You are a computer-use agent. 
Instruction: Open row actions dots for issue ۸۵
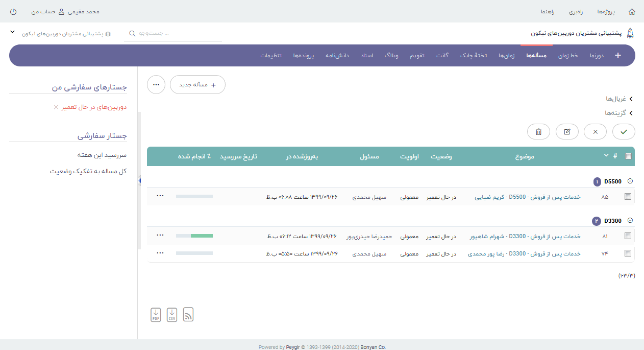[x=160, y=196]
